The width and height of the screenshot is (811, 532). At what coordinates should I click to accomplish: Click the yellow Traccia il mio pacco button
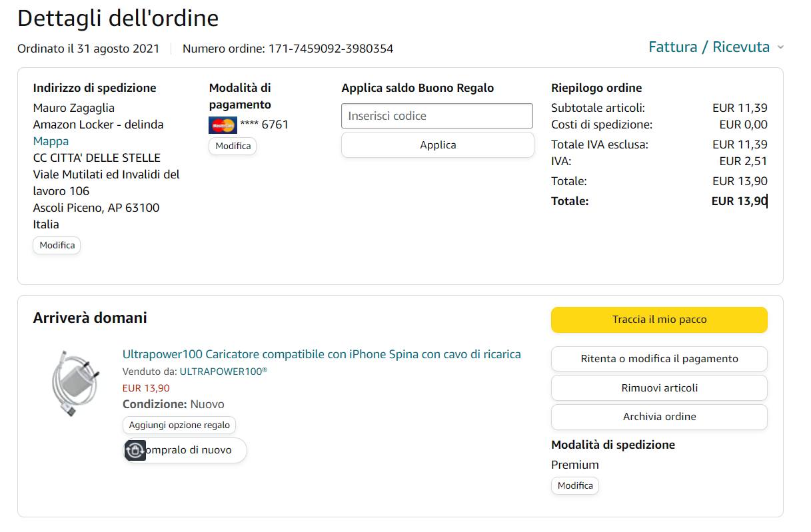[x=659, y=320]
